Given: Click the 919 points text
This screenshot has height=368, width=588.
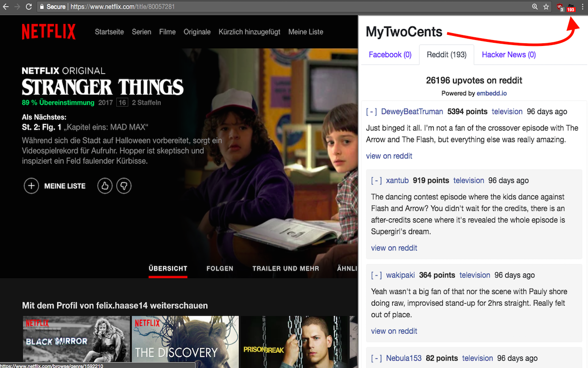Looking at the screenshot, I should coord(431,180).
